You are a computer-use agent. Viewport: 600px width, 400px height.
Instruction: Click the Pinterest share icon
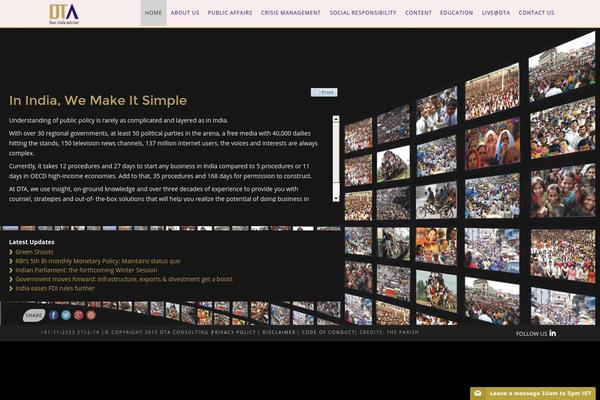tap(91, 315)
